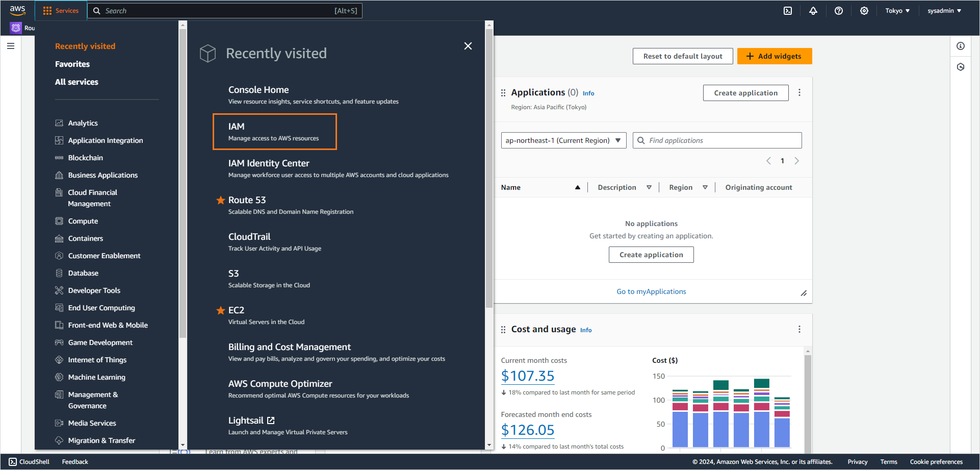Open Analytics category

tap(83, 123)
